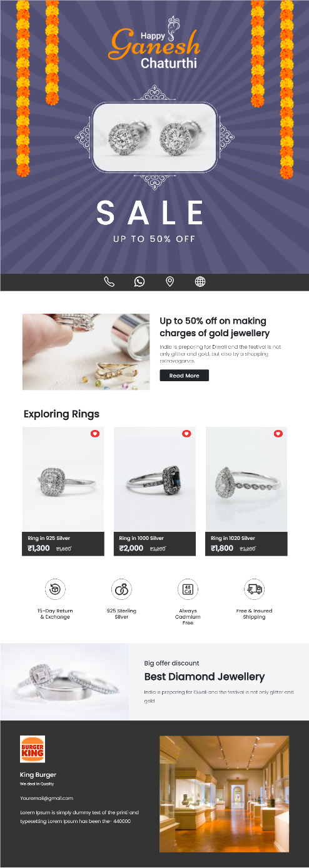Select the 925 Sterling Silver rings icon
This screenshot has height=868, width=309.
[121, 589]
